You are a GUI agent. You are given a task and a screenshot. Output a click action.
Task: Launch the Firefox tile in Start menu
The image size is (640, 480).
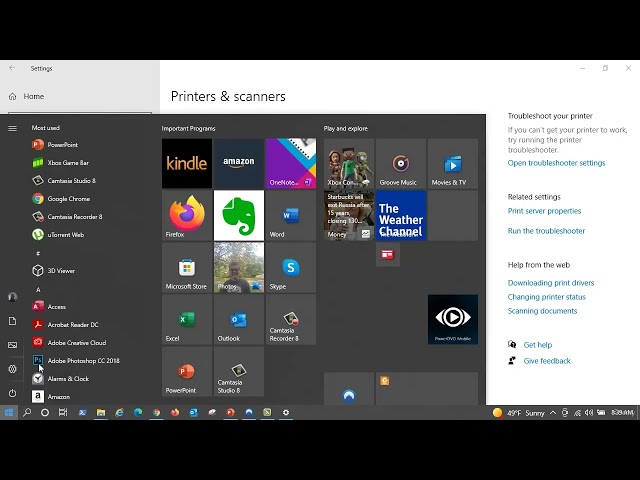(x=187, y=215)
